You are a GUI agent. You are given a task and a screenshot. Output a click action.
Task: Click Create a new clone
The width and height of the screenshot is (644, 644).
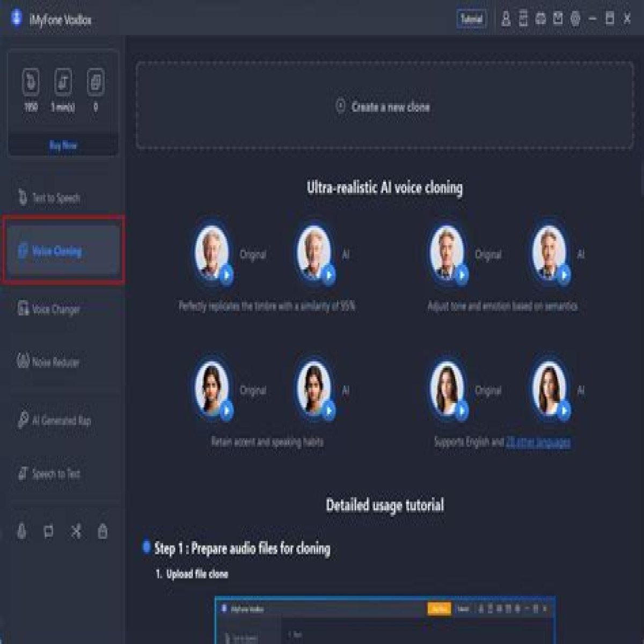[385, 106]
